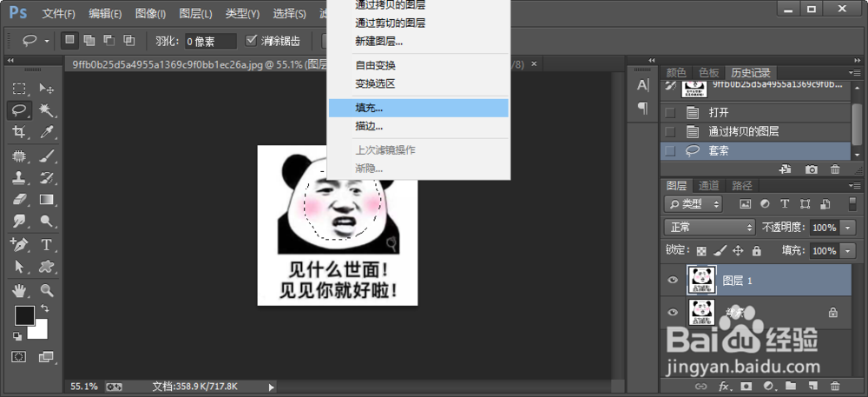The height and width of the screenshot is (397, 868).
Task: Select the Custom Shape tool
Action: [x=47, y=267]
